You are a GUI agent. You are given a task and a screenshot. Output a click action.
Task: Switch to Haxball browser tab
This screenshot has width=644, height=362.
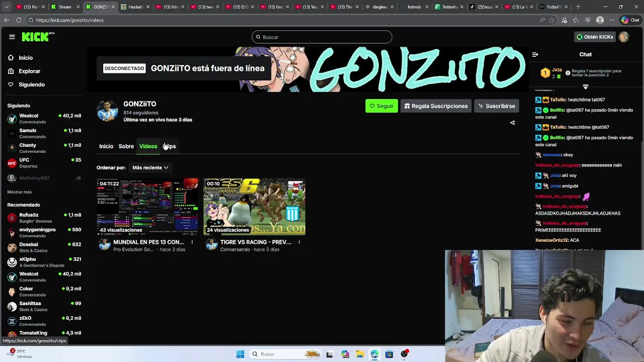[x=135, y=7]
